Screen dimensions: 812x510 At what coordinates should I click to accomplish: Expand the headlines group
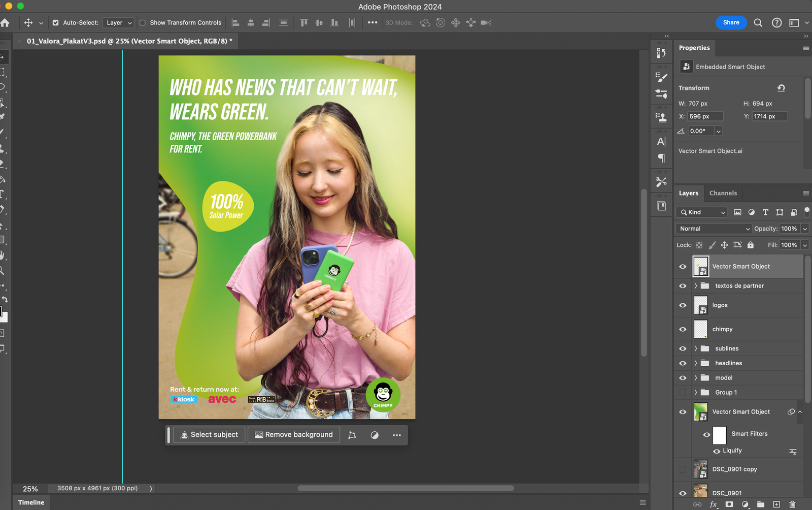coord(696,363)
